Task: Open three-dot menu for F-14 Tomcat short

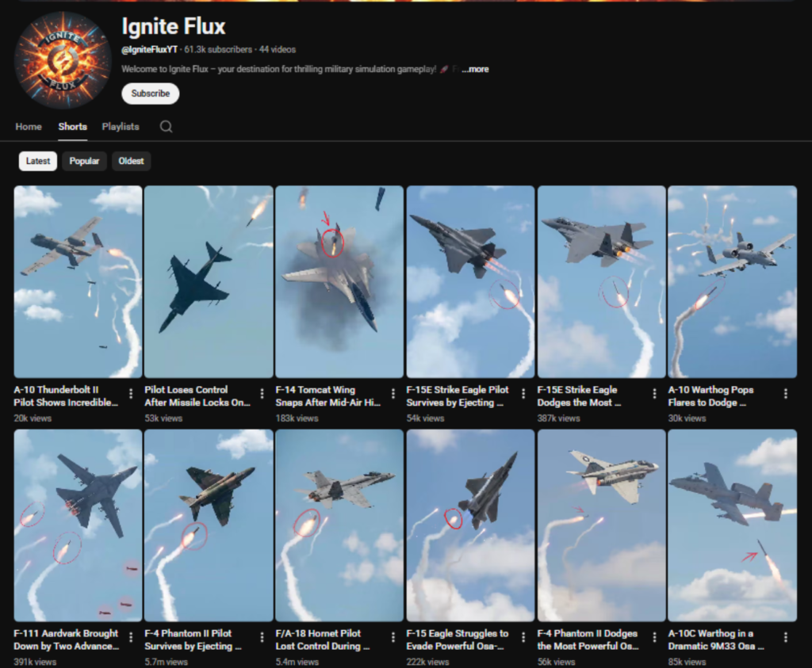Action: point(393,394)
